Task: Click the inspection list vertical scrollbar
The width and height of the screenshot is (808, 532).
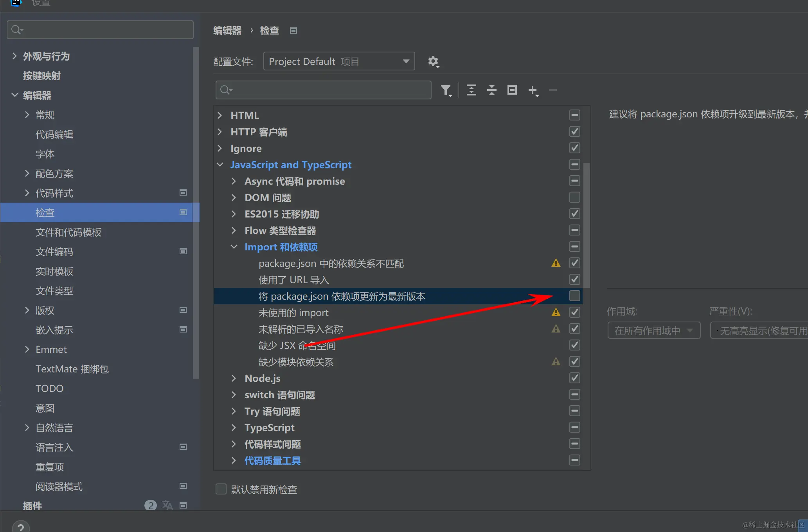Action: point(586,225)
